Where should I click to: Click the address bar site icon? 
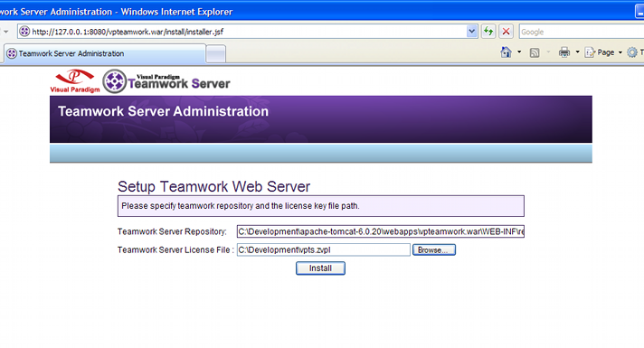(x=24, y=32)
